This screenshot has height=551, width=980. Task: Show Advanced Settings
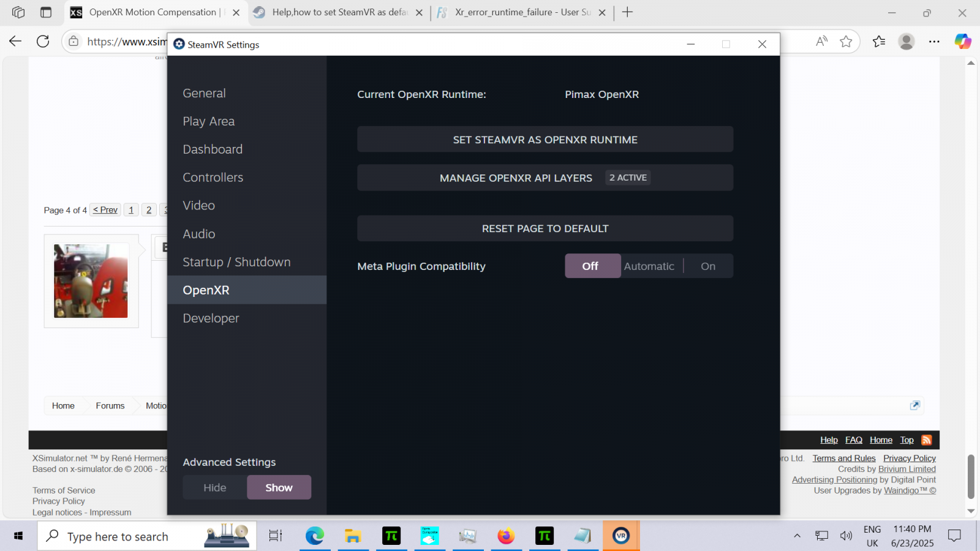(x=279, y=488)
